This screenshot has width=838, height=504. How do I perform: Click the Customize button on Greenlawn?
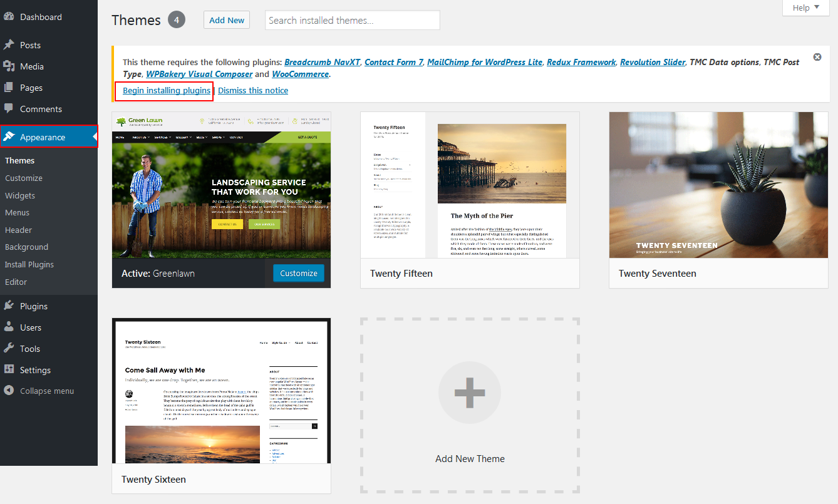tap(299, 273)
